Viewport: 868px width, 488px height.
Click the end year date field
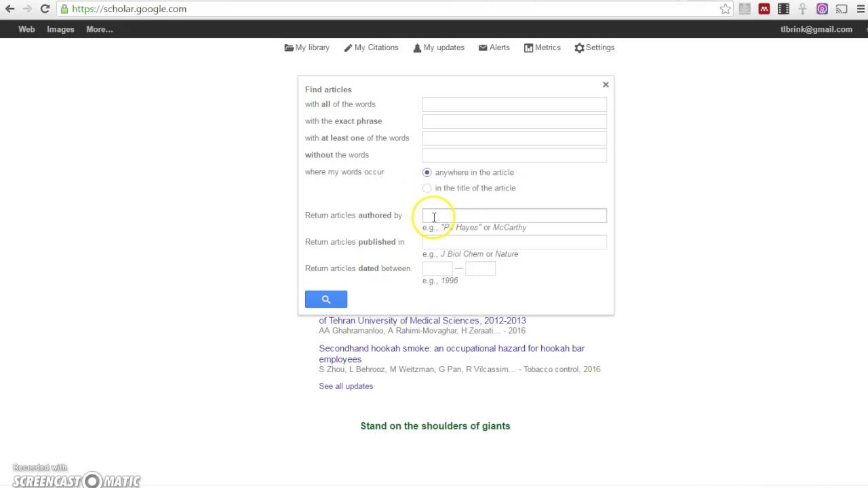coord(481,268)
